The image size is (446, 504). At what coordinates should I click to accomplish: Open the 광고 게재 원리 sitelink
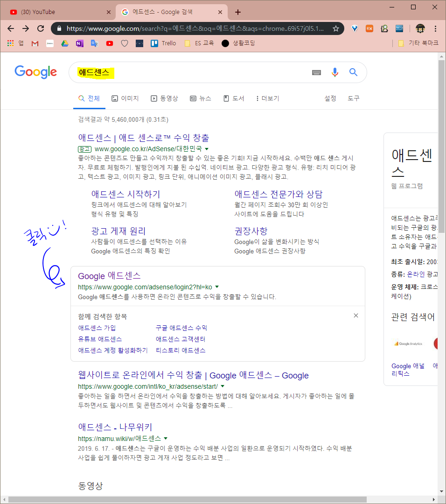[118, 231]
